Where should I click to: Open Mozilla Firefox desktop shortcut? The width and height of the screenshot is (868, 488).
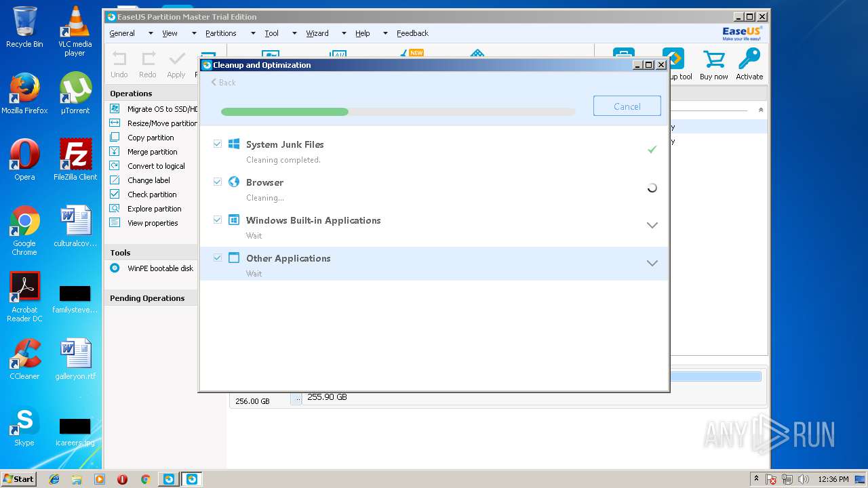24,94
